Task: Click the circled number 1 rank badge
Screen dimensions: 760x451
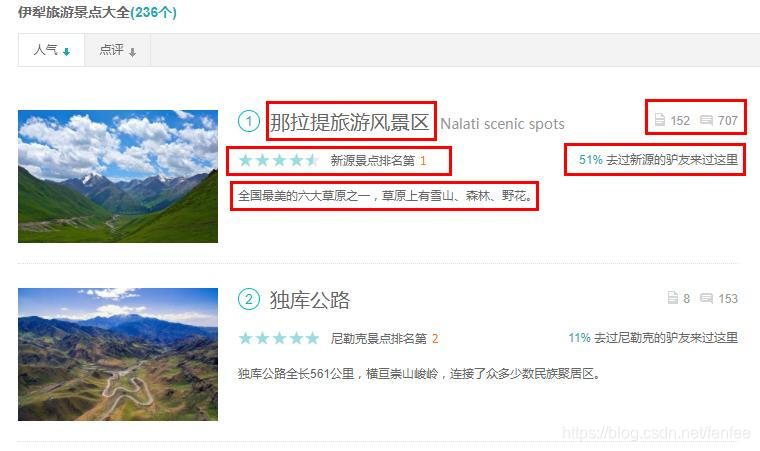Action: coord(249,121)
